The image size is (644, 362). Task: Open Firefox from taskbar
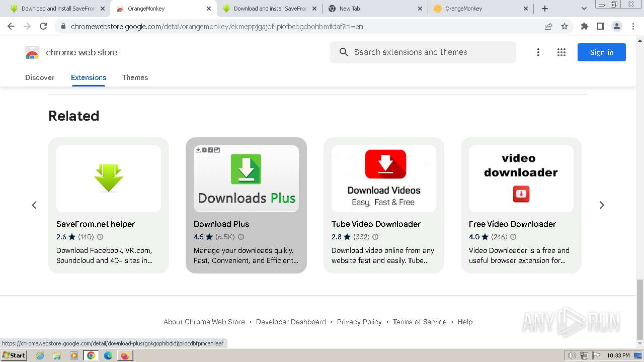tap(125, 355)
